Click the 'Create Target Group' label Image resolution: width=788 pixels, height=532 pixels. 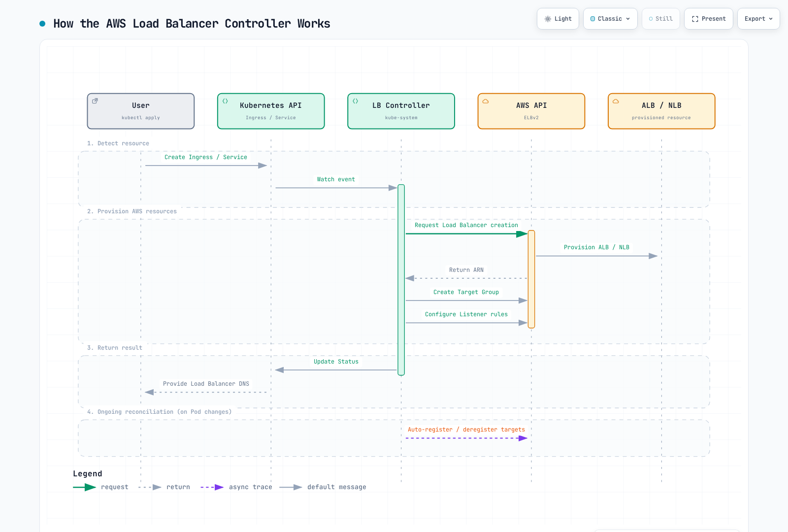point(466,292)
